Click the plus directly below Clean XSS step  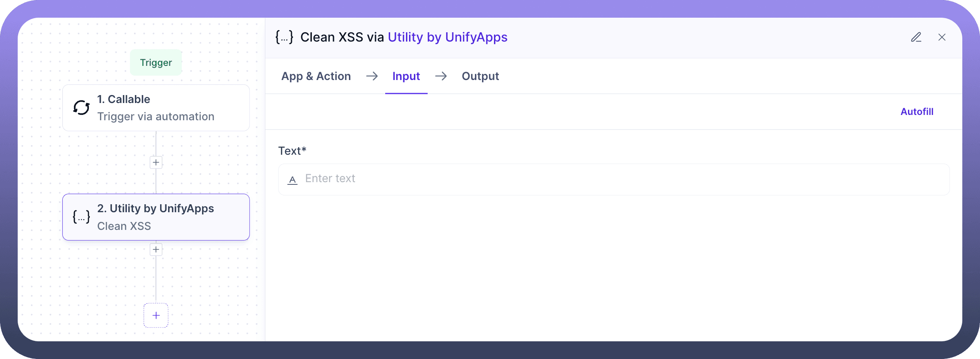156,249
